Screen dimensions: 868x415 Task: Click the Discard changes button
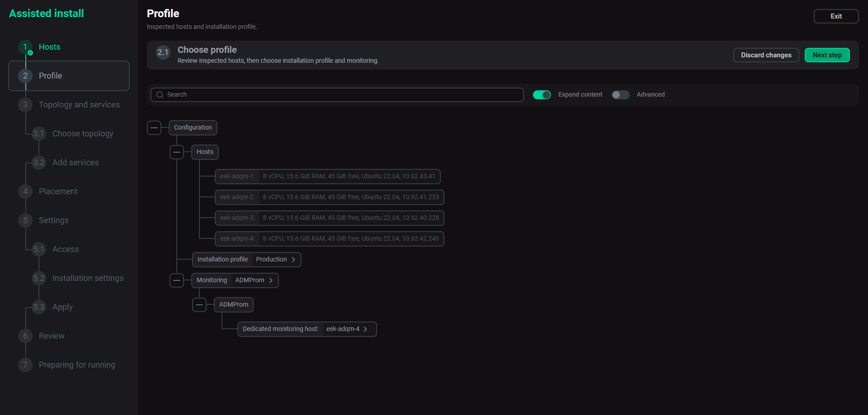766,55
